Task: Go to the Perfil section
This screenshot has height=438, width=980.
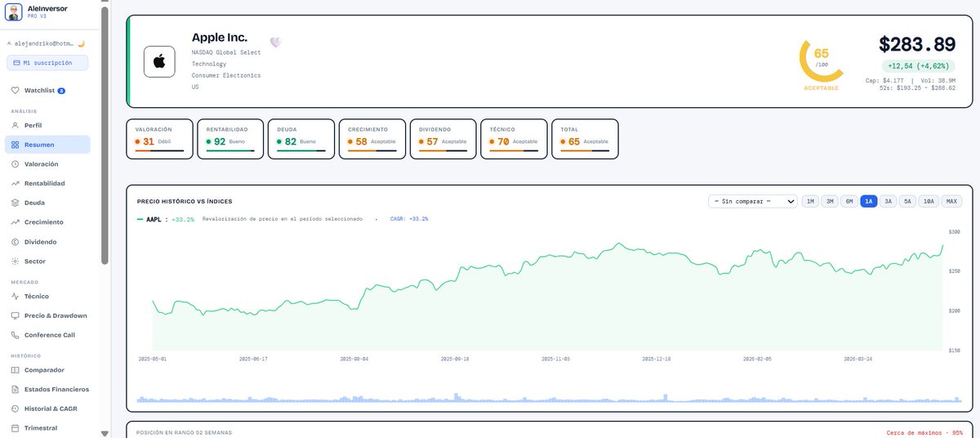Action: [47, 125]
